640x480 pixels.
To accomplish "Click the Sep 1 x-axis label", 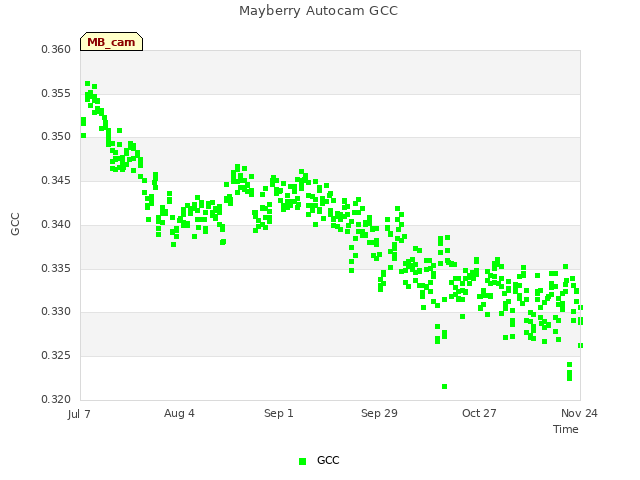I will [279, 413].
